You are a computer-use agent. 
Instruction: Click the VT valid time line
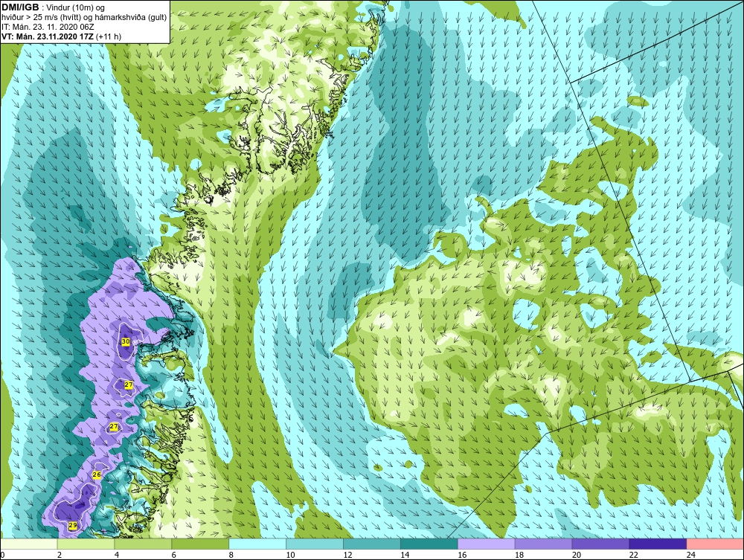coord(61,37)
